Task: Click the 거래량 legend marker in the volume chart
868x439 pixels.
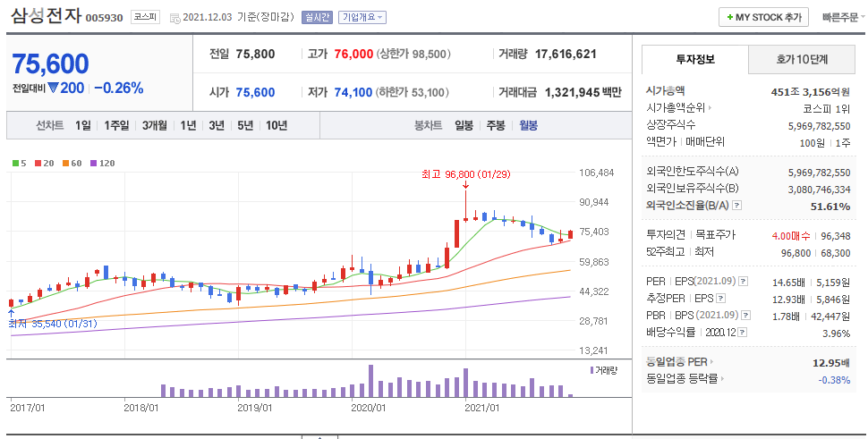Action: 592,370
